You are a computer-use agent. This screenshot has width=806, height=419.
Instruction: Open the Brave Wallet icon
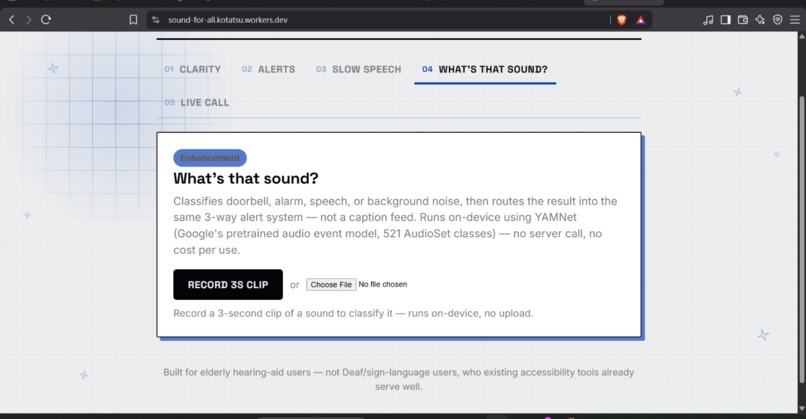coord(743,20)
